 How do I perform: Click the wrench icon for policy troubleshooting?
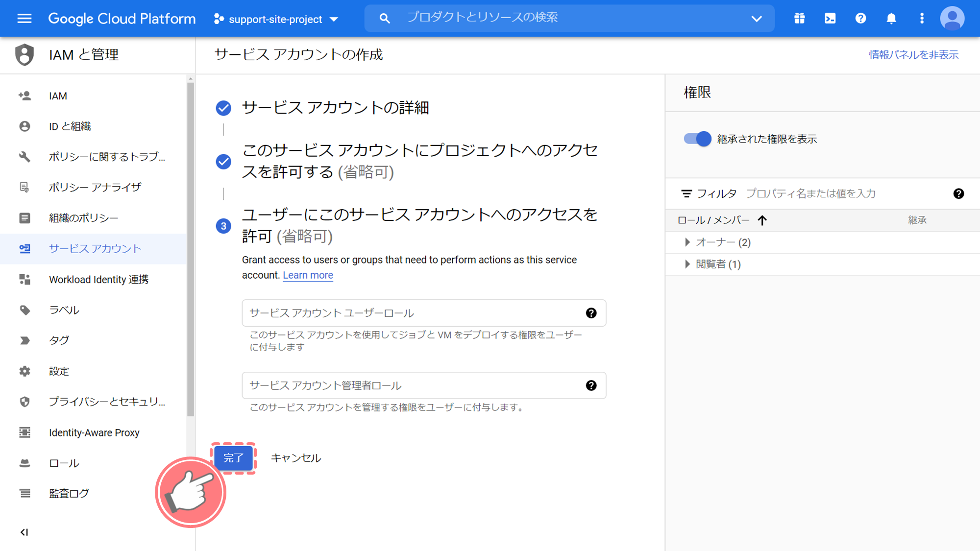[x=24, y=157]
